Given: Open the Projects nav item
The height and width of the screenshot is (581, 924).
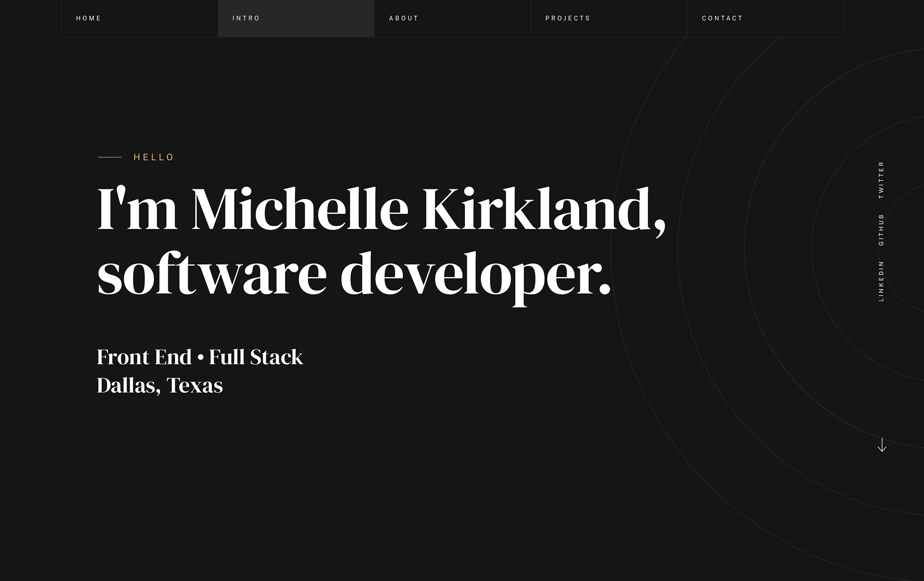Looking at the screenshot, I should tap(609, 18).
